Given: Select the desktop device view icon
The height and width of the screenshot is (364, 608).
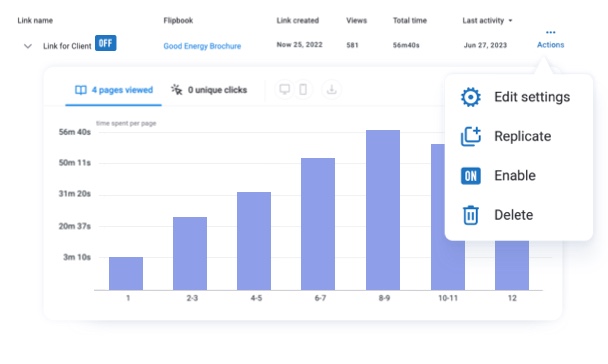Looking at the screenshot, I should tap(285, 90).
